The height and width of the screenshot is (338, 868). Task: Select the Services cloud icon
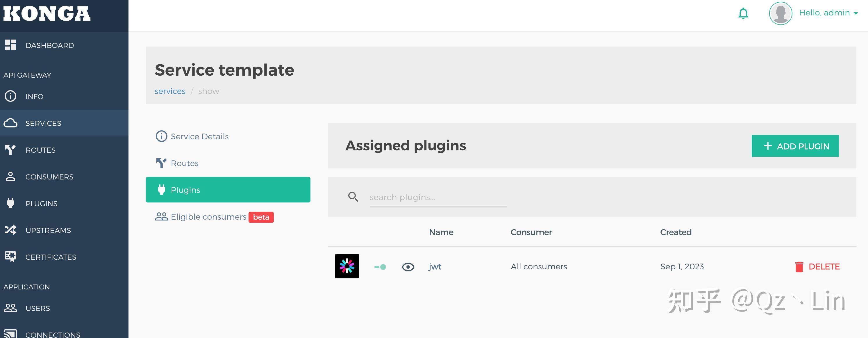tap(10, 123)
